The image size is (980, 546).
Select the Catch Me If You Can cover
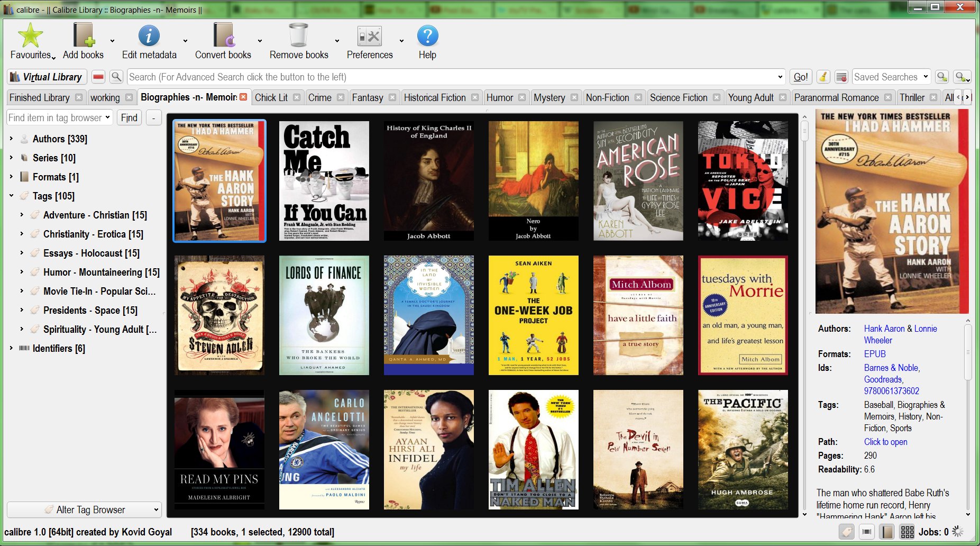324,181
